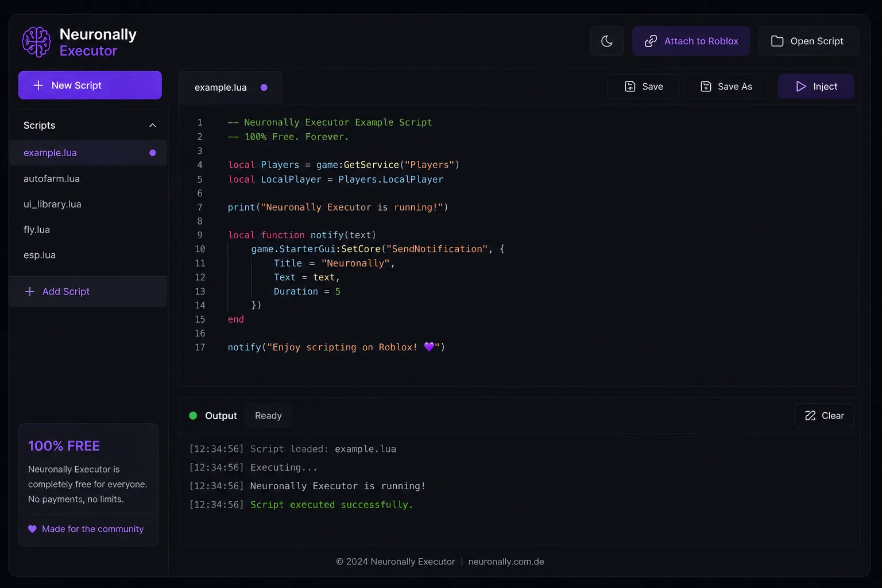Click the '© 2024 Neuronally Executor' footer text
The height and width of the screenshot is (588, 882).
(395, 562)
